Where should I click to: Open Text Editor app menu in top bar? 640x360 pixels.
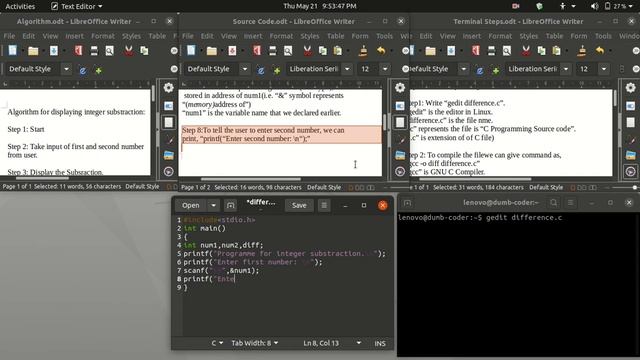(x=76, y=6)
